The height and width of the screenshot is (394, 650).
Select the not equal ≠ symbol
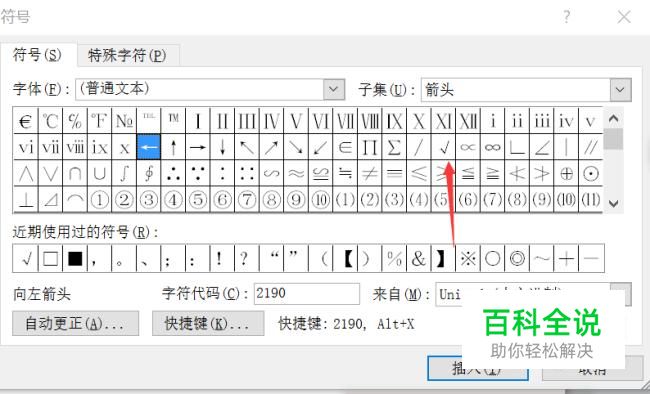(370, 173)
